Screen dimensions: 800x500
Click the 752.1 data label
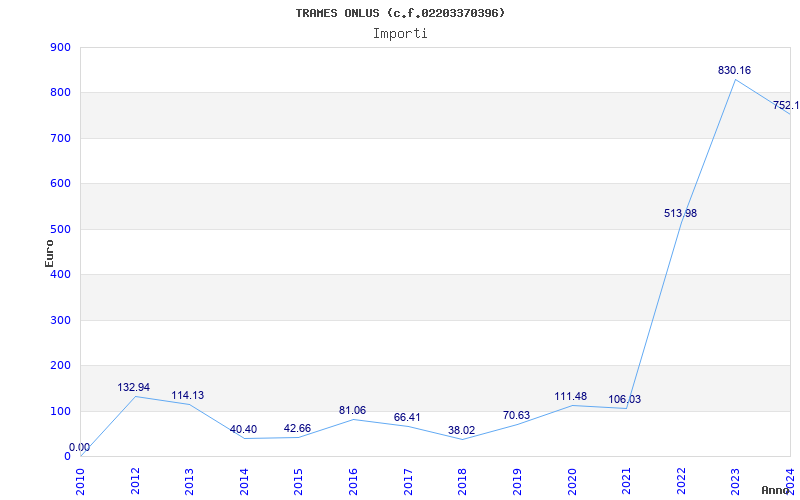coord(786,106)
